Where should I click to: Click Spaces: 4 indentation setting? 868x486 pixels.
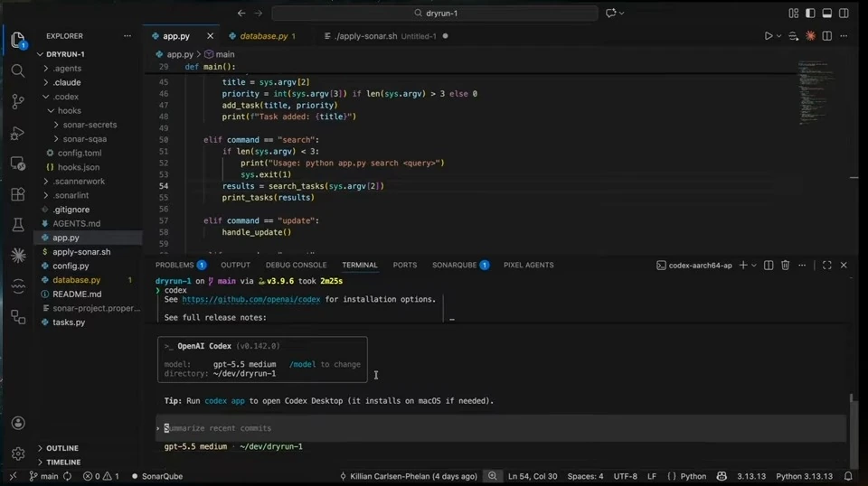(585, 476)
